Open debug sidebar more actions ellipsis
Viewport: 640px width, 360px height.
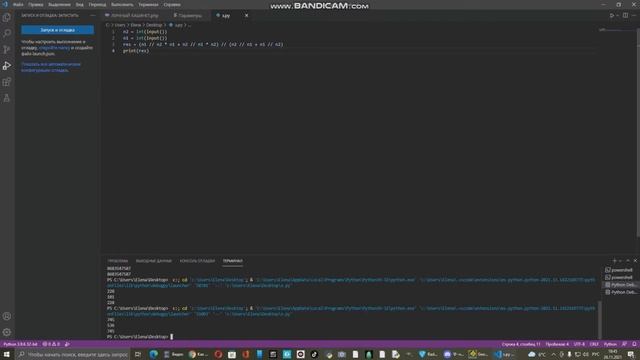tap(93, 16)
